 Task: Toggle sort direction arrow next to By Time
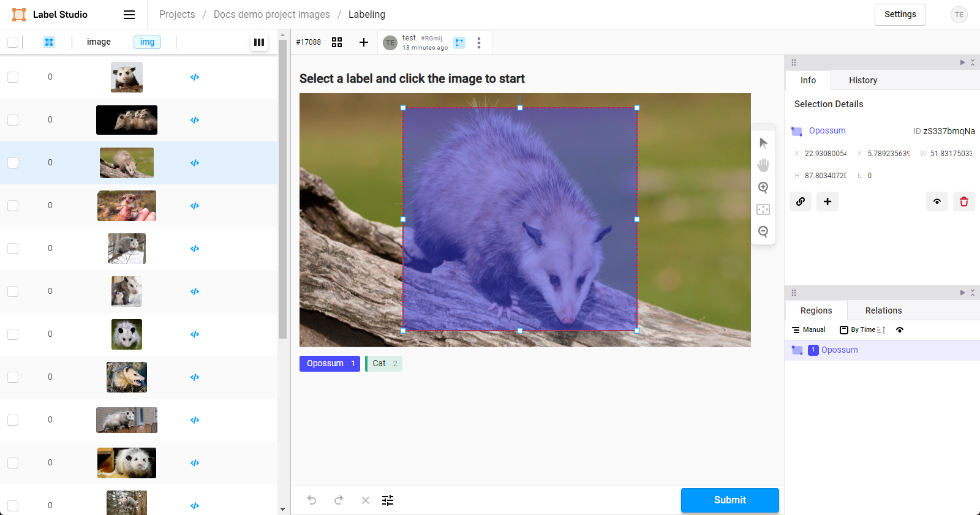pyautogui.click(x=881, y=330)
